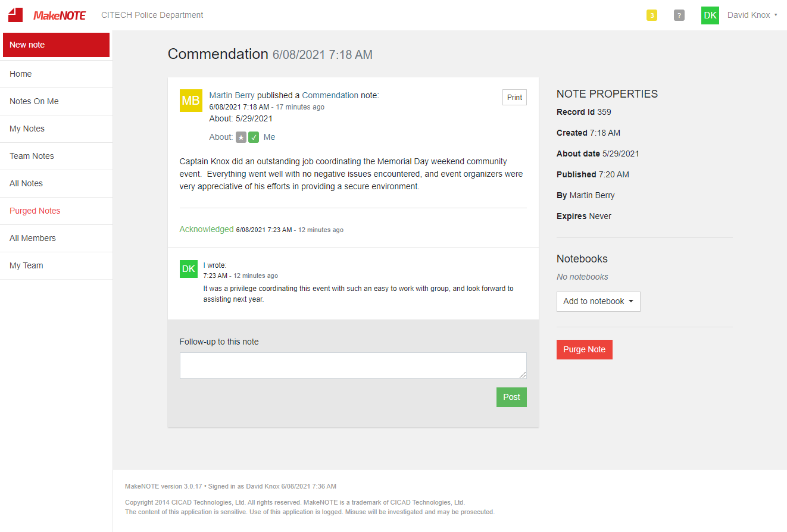Image resolution: width=787 pixels, height=532 pixels.
Task: Click the Record Id 359 property
Action: tap(584, 112)
